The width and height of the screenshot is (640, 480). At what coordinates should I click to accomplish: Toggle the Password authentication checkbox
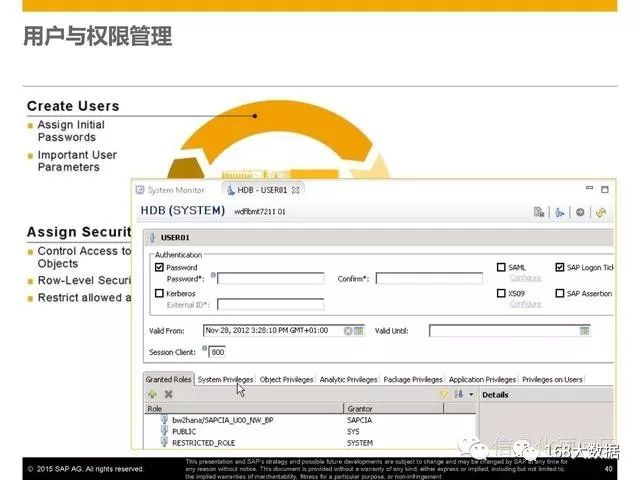[x=159, y=267]
